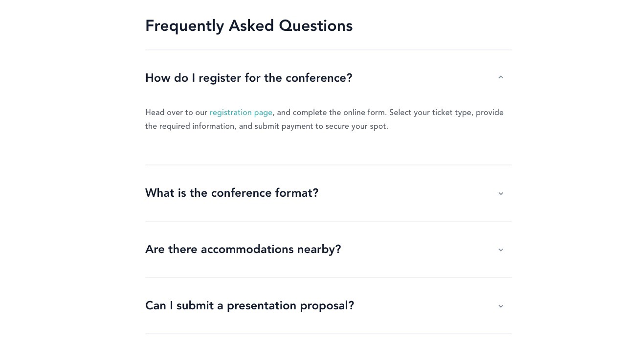644x348 pixels.
Task: Click the arrow icon beside presentation proposal
Action: [501, 306]
